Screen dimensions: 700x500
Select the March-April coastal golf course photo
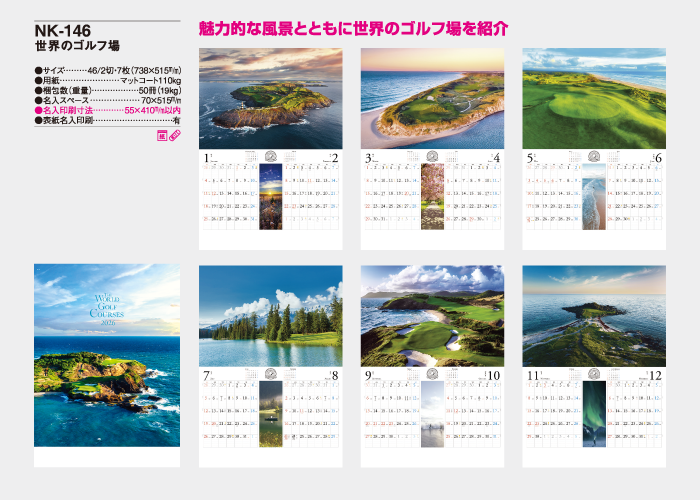pos(432,97)
